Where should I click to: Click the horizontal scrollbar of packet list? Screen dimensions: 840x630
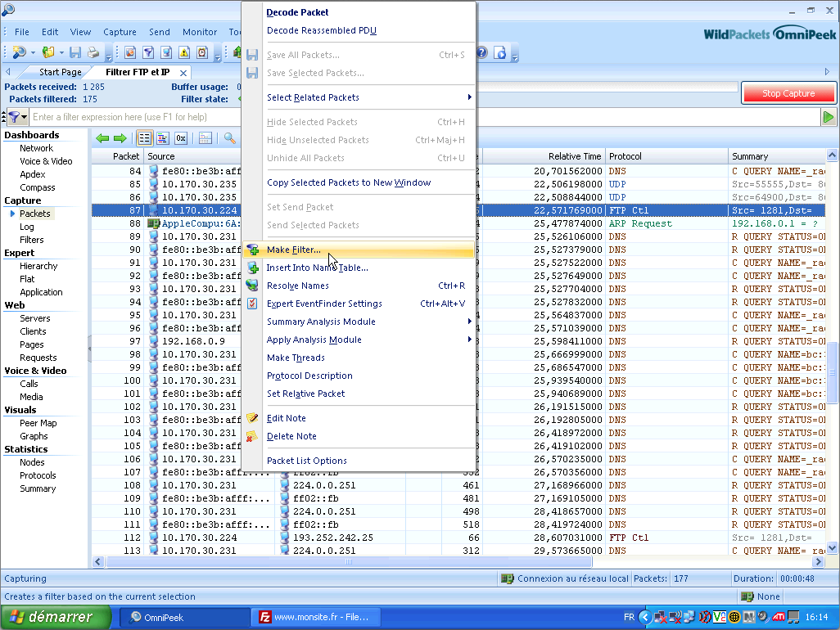pos(348,561)
